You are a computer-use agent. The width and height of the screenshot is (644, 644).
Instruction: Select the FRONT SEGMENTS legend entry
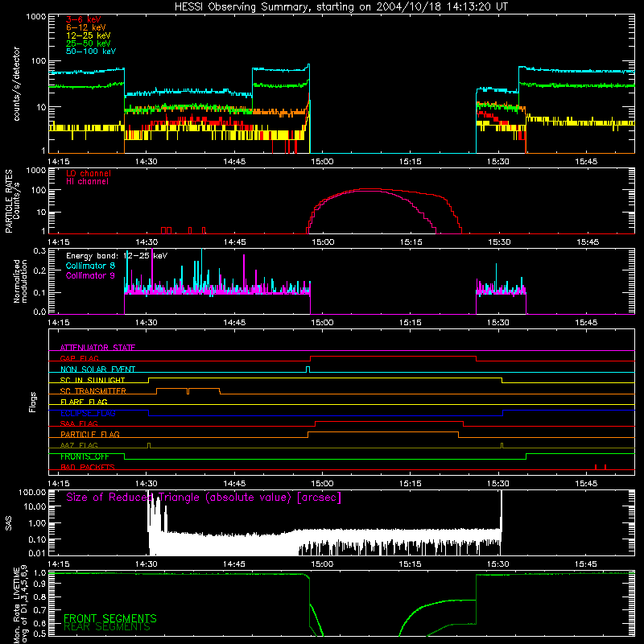point(110,618)
